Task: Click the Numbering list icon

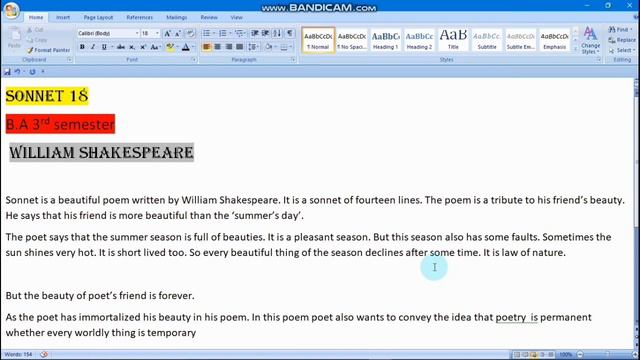Action: point(222,33)
